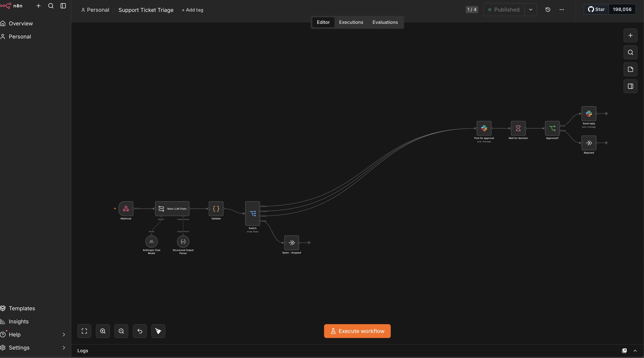Open dropdown arrow next to Published
This screenshot has width=644, height=358.
[531, 10]
